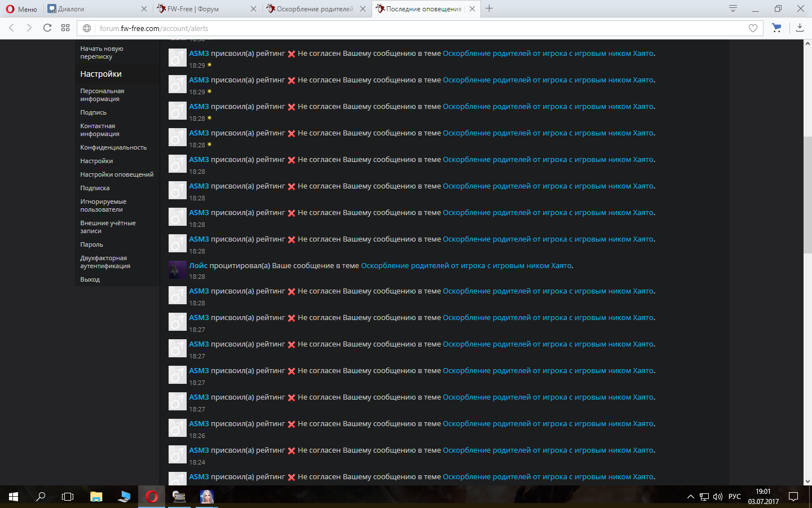Switch to the Диалоги tab
Screen dimensions: 812x508
tap(93, 9)
